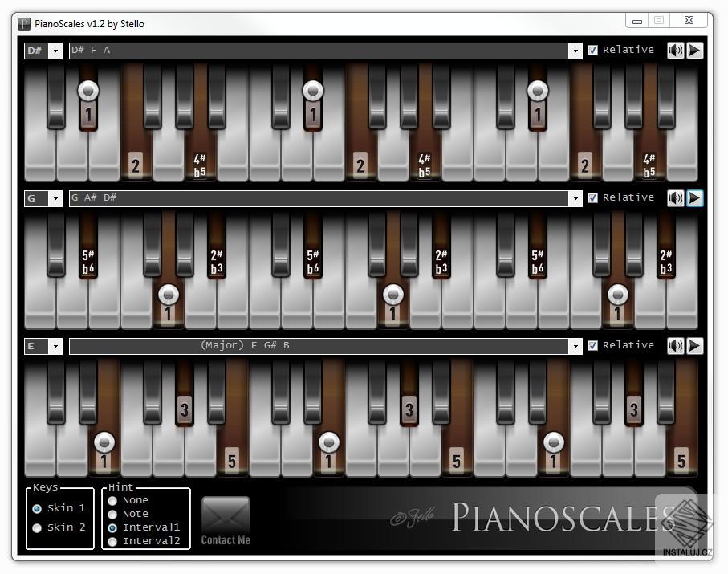Select Skin 1 keys option
The image size is (728, 574).
pos(37,508)
